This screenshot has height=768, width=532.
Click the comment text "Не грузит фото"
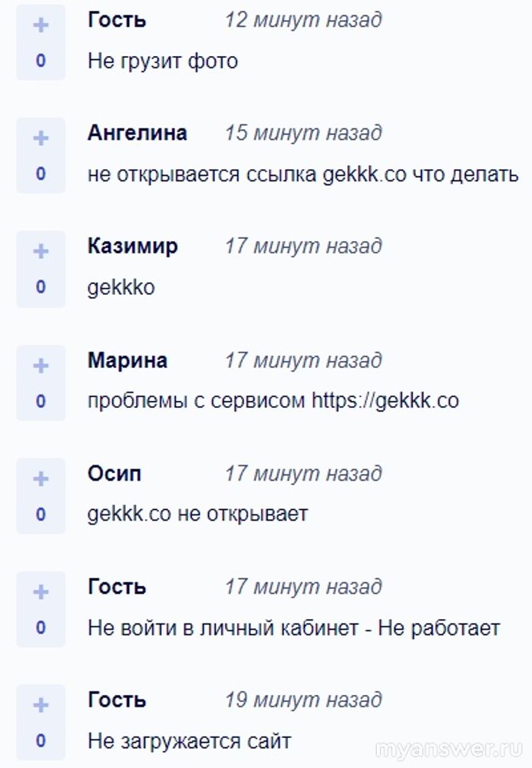[x=163, y=61]
